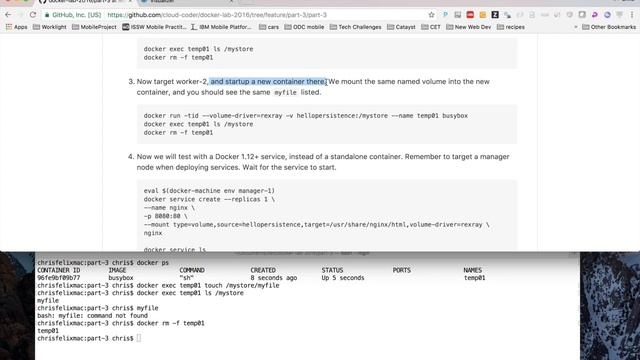Open the blue P extension icon

445,15
